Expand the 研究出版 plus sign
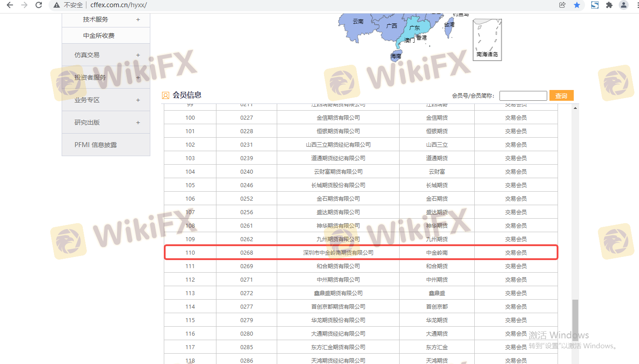The height and width of the screenshot is (364, 639). 138,122
